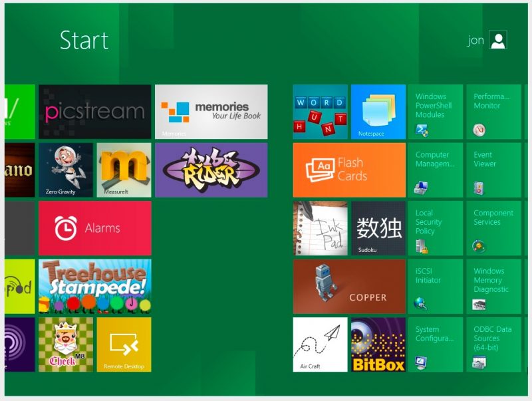This screenshot has height=401, width=532.
Task: Open the Flash Cards app
Action: [349, 170]
